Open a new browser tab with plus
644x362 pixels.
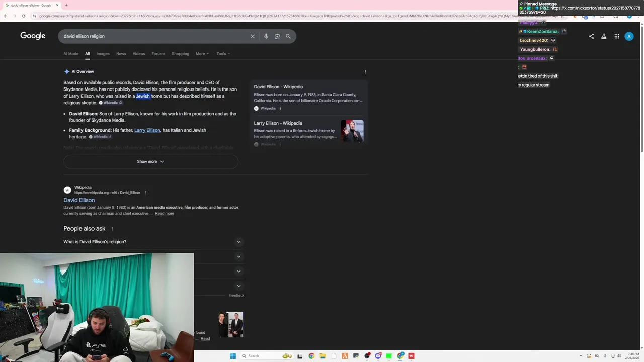66,5
